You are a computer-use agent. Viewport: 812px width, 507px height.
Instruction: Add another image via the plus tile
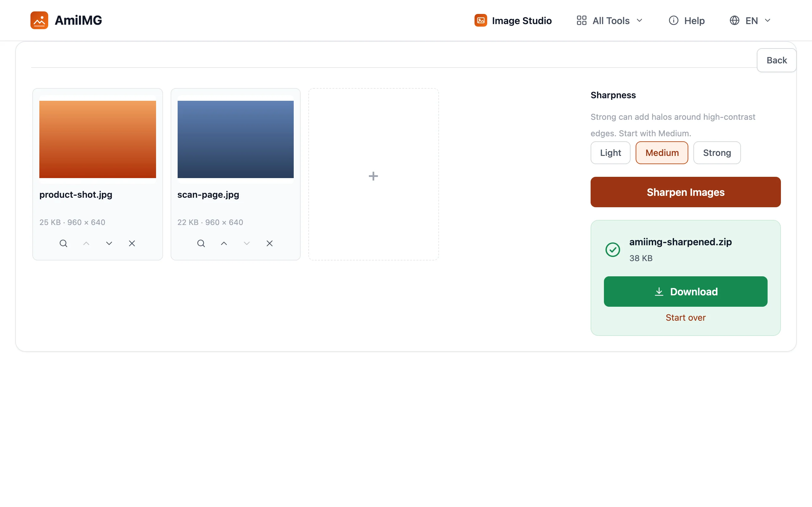pyautogui.click(x=373, y=174)
